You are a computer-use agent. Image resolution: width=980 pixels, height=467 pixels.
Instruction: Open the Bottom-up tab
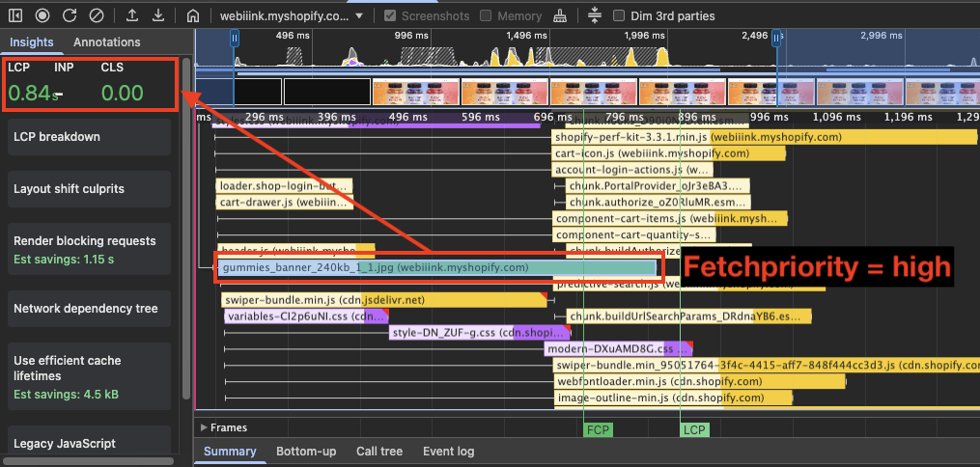(306, 452)
